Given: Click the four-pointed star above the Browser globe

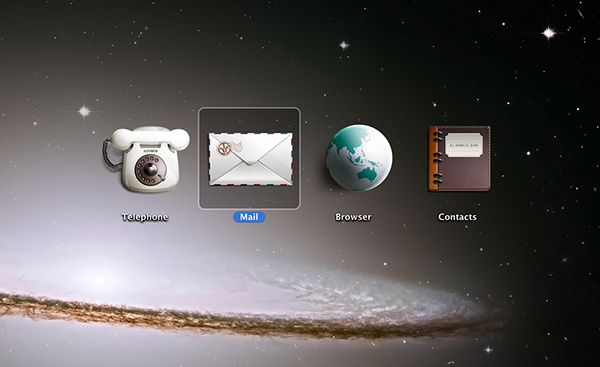Looking at the screenshot, I should [344, 45].
